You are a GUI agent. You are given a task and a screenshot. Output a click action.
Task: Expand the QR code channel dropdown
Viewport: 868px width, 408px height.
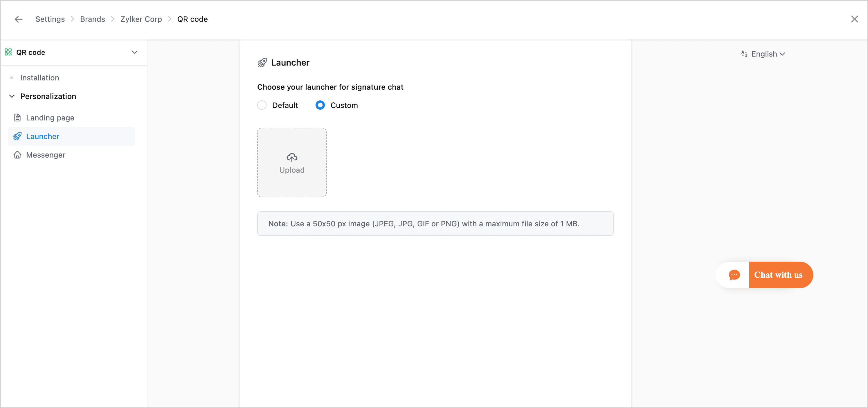pos(134,52)
